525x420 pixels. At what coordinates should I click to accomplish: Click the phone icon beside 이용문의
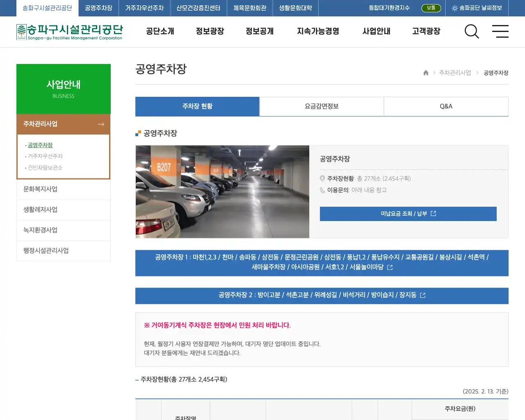pos(322,190)
